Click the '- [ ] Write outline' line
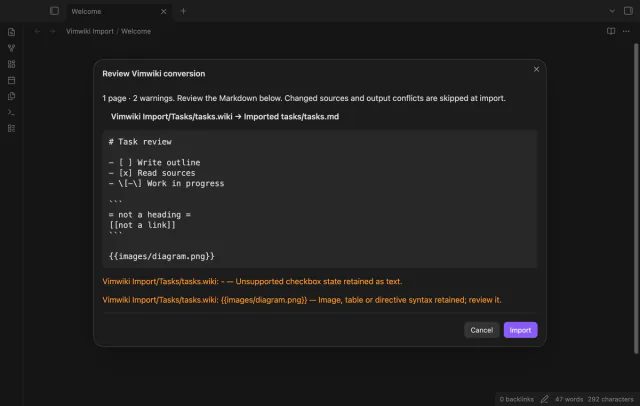The height and width of the screenshot is (406, 640). click(x=154, y=162)
